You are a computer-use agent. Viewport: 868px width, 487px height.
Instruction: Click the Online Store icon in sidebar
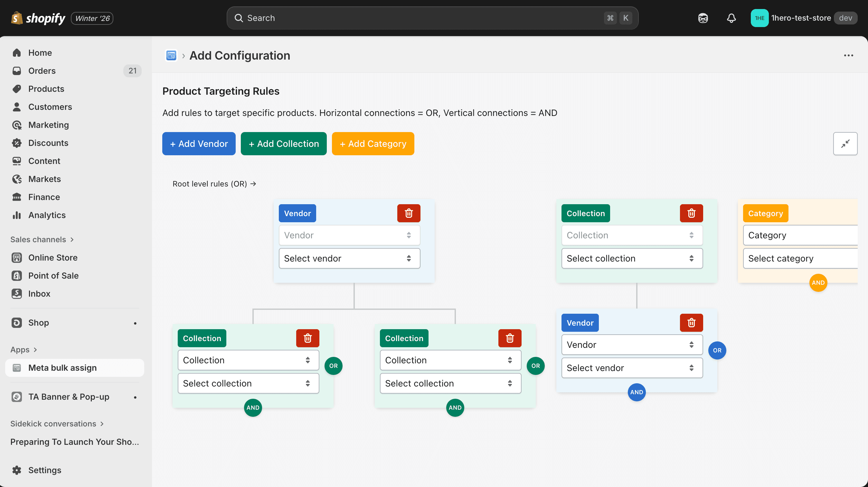point(17,257)
